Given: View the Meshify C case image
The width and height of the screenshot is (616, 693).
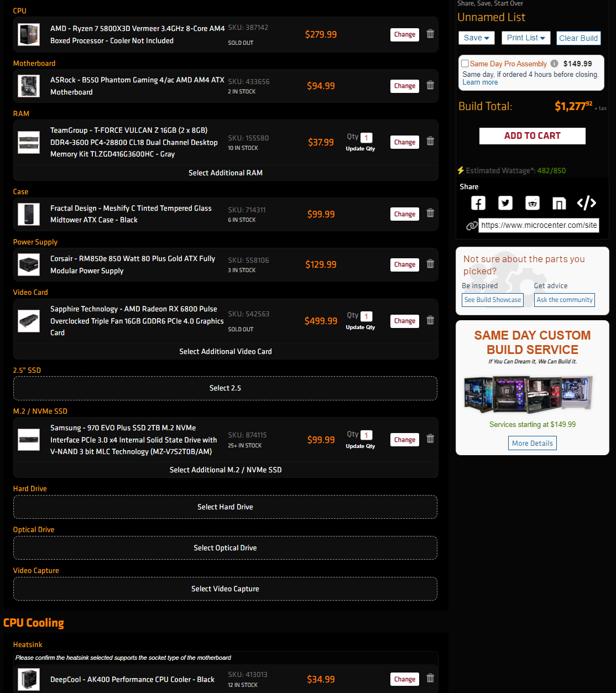Looking at the screenshot, I should click(29, 214).
